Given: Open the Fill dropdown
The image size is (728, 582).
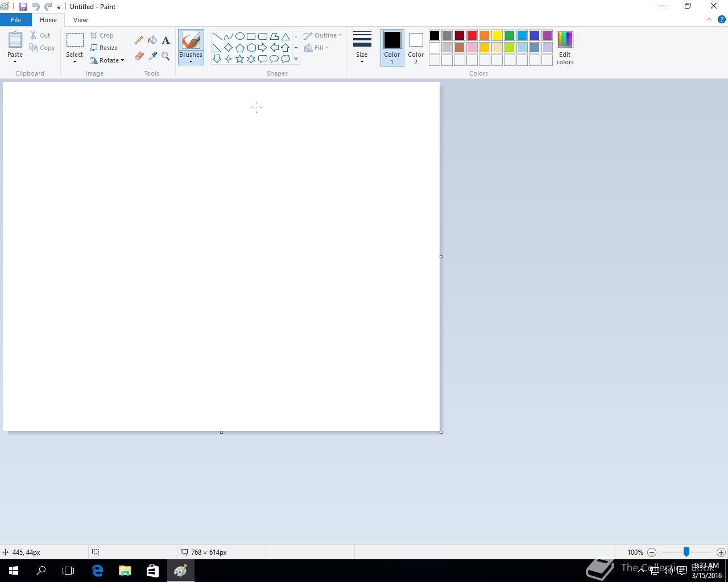Looking at the screenshot, I should pos(316,48).
